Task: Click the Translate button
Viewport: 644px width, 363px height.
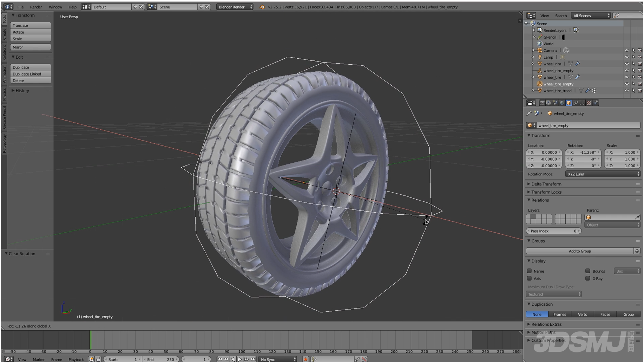Action: [31, 25]
